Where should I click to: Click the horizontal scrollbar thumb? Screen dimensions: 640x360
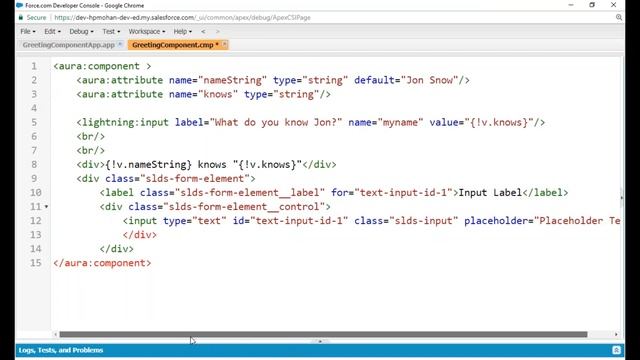click(323, 334)
